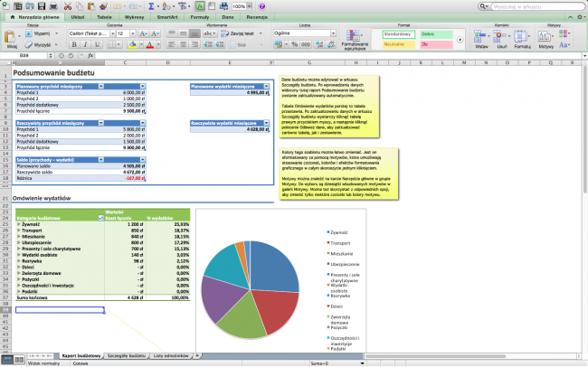Image resolution: width=588 pixels, height=367 pixels.
Task: Copy selection using the copy icon
Action: click(x=80, y=6)
